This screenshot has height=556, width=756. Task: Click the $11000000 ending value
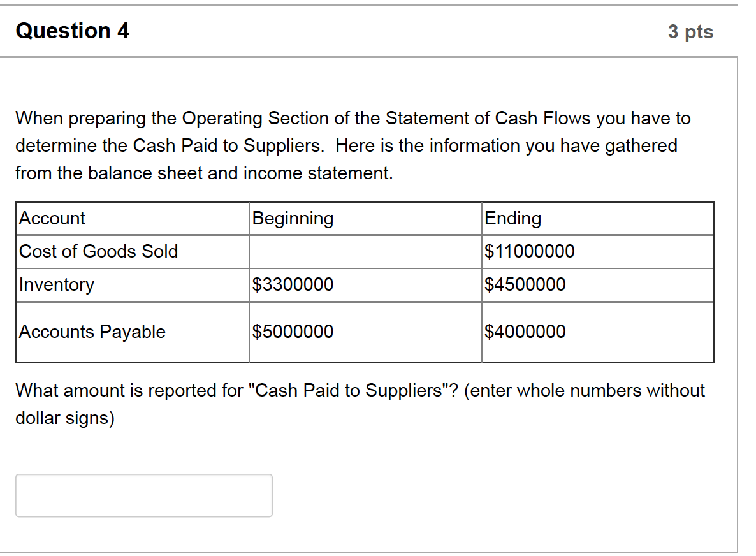[x=530, y=251]
